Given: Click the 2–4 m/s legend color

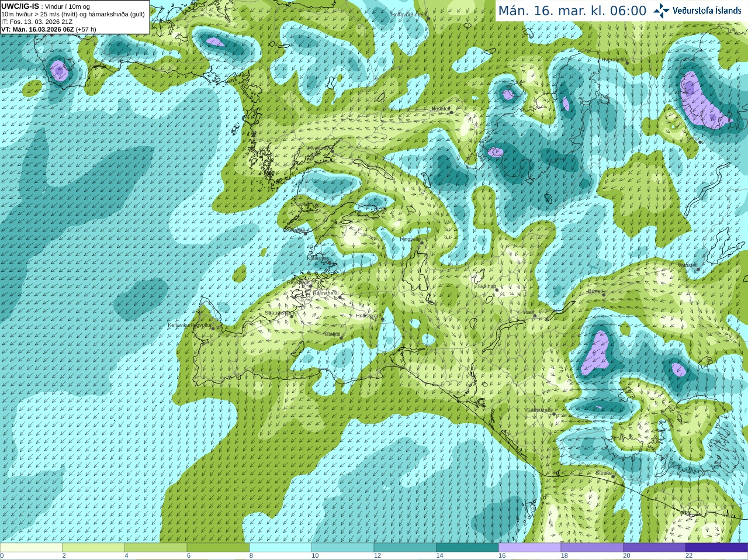Looking at the screenshot, I should (x=93, y=548).
